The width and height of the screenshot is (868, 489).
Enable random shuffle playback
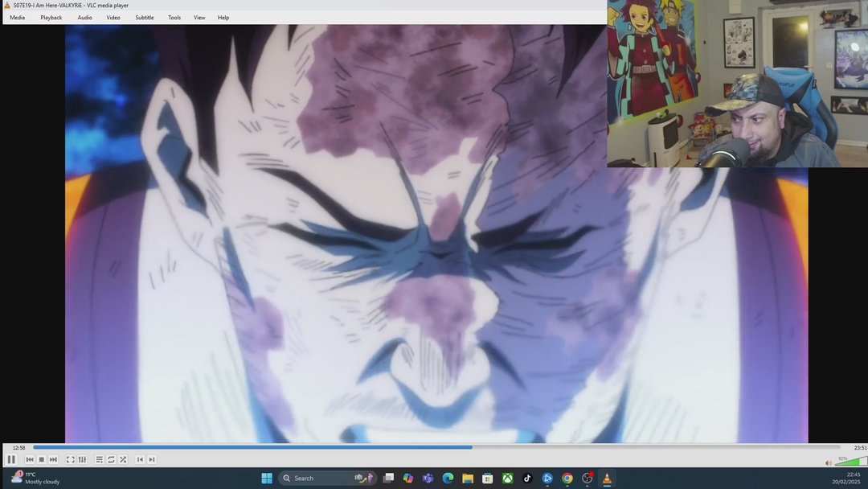pos(122,459)
